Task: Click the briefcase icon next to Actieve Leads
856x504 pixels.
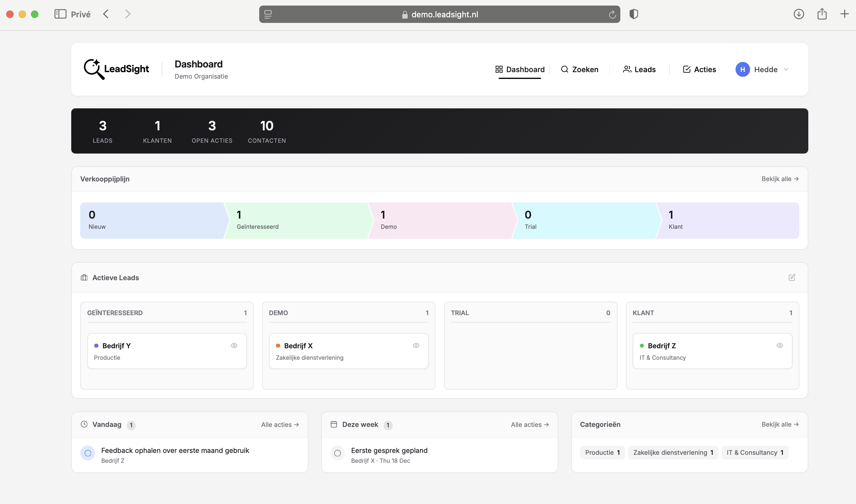Action: [84, 277]
